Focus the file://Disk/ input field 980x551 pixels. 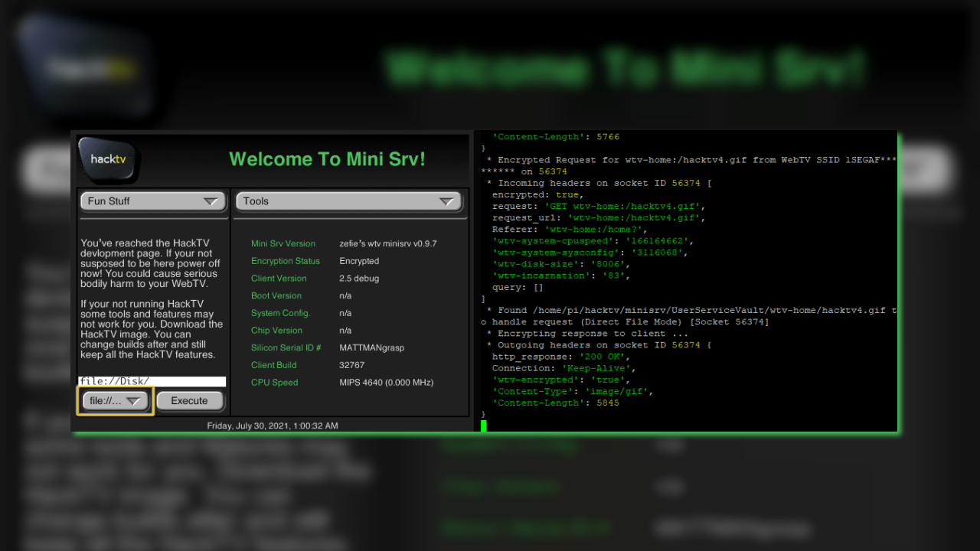coord(152,381)
